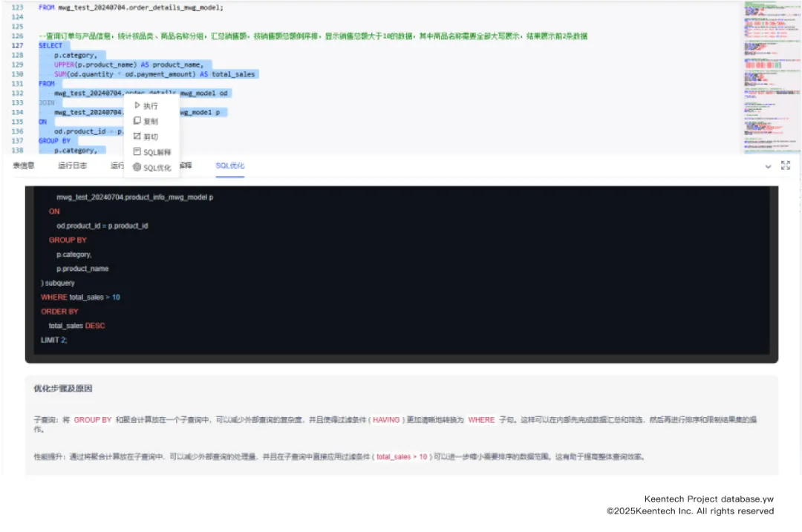Click the play icon for 执行
The height and width of the screenshot is (532, 802).
coord(137,106)
